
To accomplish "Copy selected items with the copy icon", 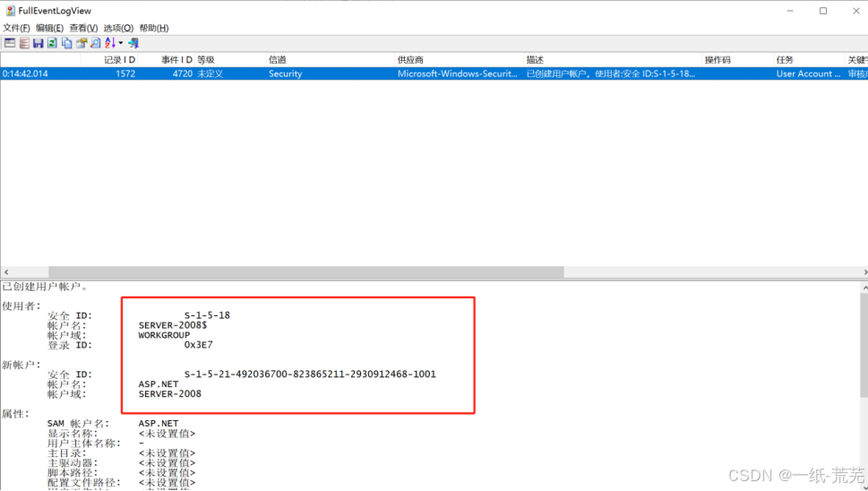I will click(67, 43).
